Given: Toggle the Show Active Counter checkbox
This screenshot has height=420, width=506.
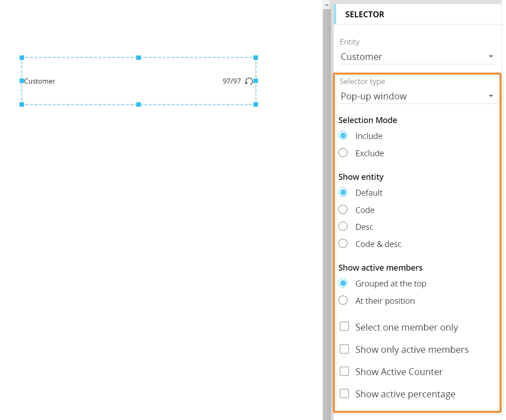Looking at the screenshot, I should pos(344,371).
